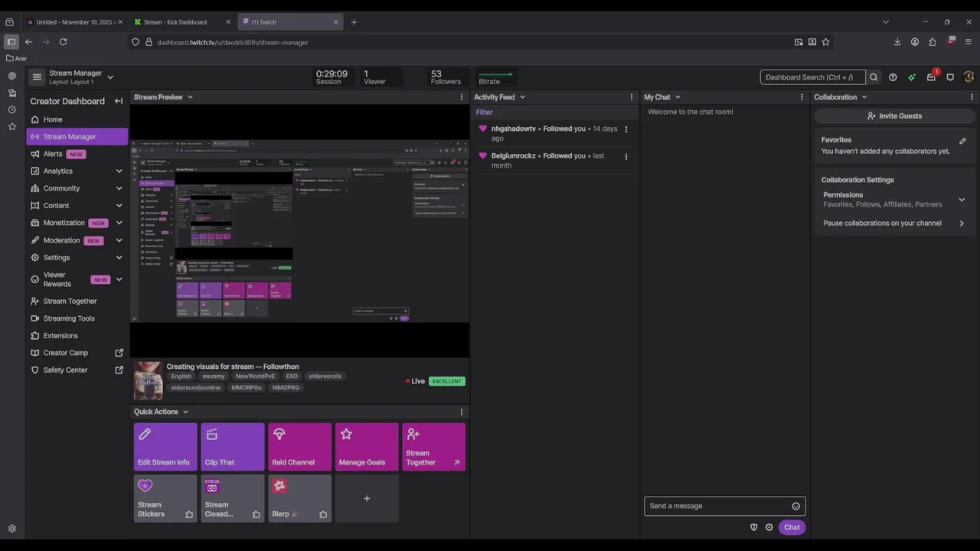Open Pause collaborations on your channel
Viewport: 980px width, 551px height.
coord(893,223)
